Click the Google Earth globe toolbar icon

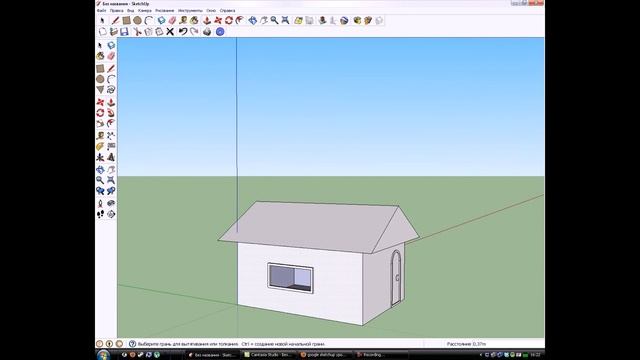click(344, 20)
